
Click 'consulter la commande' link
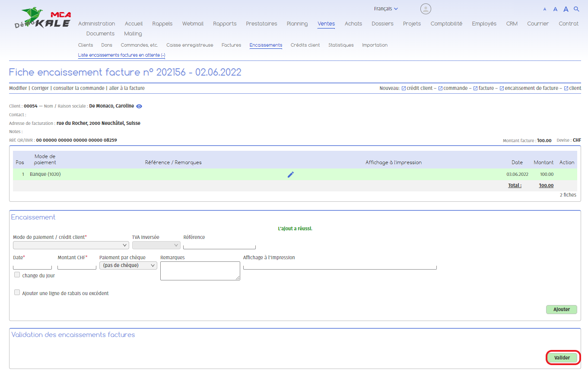[x=79, y=88]
